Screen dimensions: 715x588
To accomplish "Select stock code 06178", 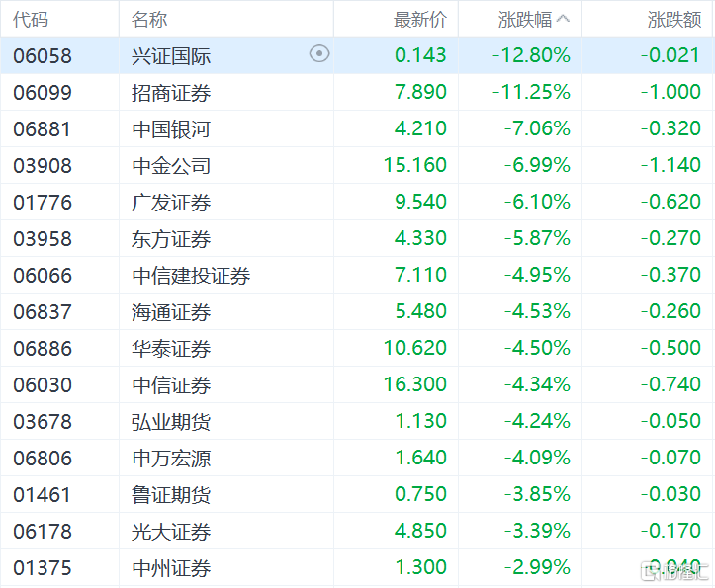I will pyautogui.click(x=43, y=532).
